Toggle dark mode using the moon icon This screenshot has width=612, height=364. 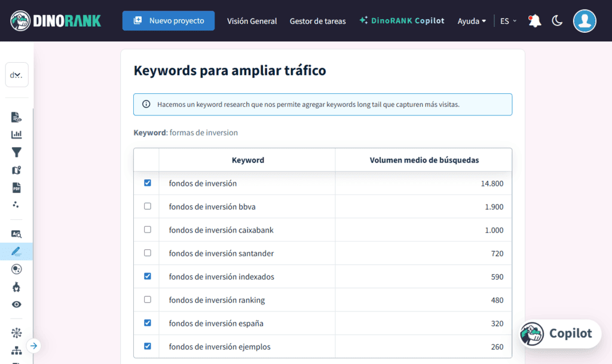(x=557, y=20)
